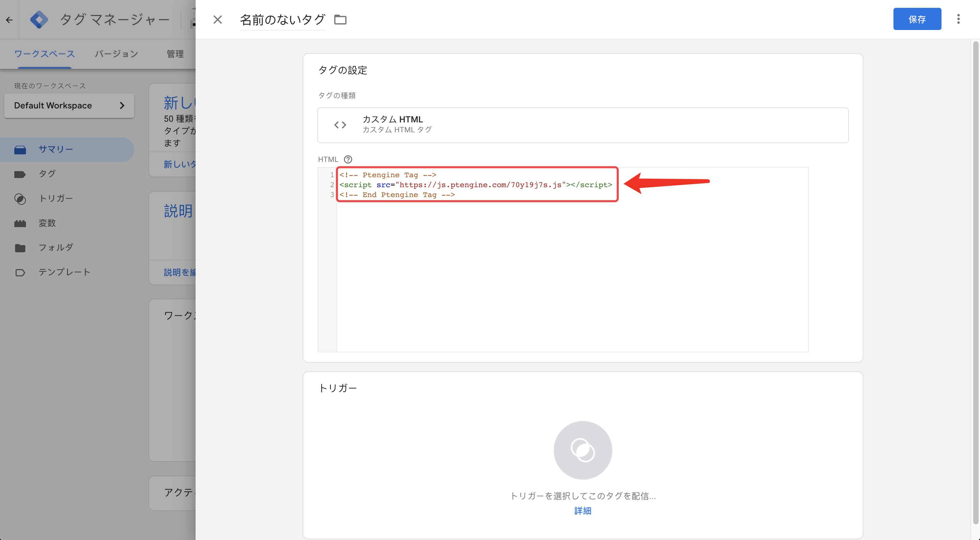Screen dimensions: 980x540
Task: Open the three-dot more options menu
Action: click(958, 19)
